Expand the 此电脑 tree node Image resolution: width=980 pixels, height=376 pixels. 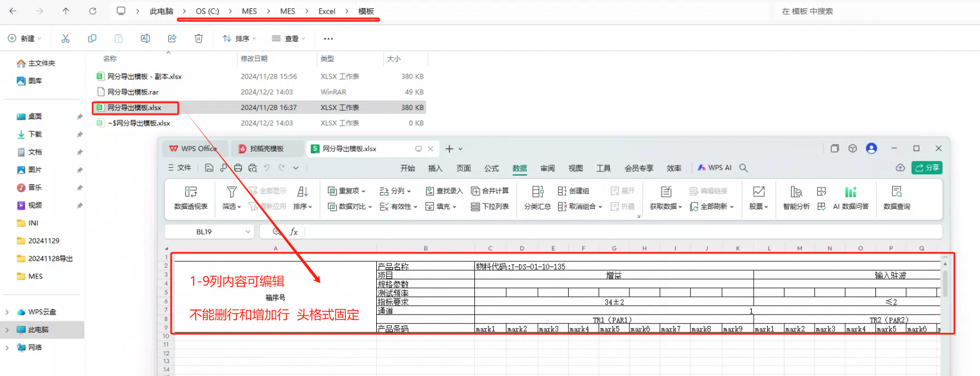pyautogui.click(x=7, y=330)
